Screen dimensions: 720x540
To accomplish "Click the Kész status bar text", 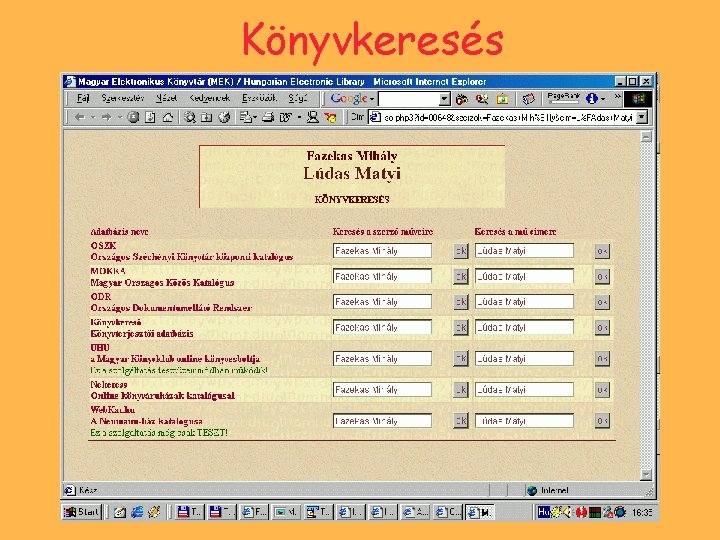I will [x=88, y=490].
